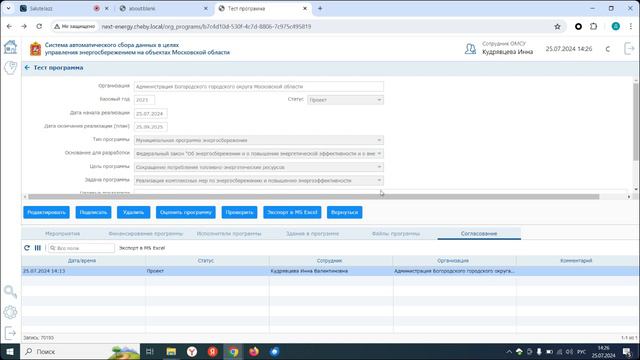The width and height of the screenshot is (640, 360).
Task: Click the Дата начала реализации field
Action: [x=150, y=113]
